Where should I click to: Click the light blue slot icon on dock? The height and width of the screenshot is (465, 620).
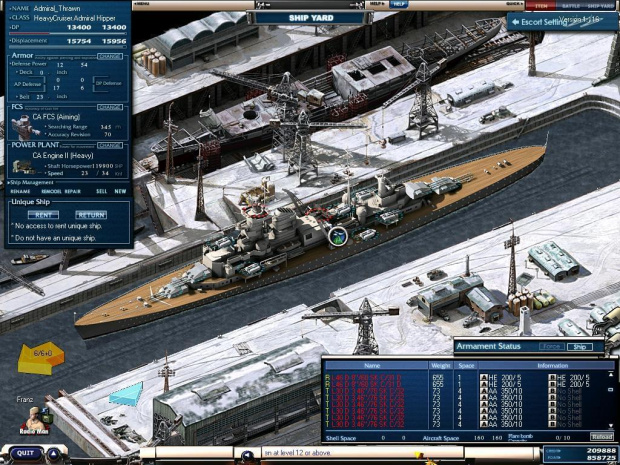[x=126, y=393]
